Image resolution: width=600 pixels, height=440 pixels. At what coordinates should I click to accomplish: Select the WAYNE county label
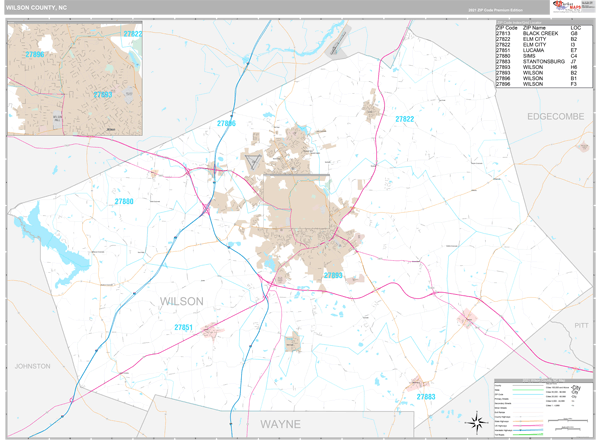(x=280, y=424)
